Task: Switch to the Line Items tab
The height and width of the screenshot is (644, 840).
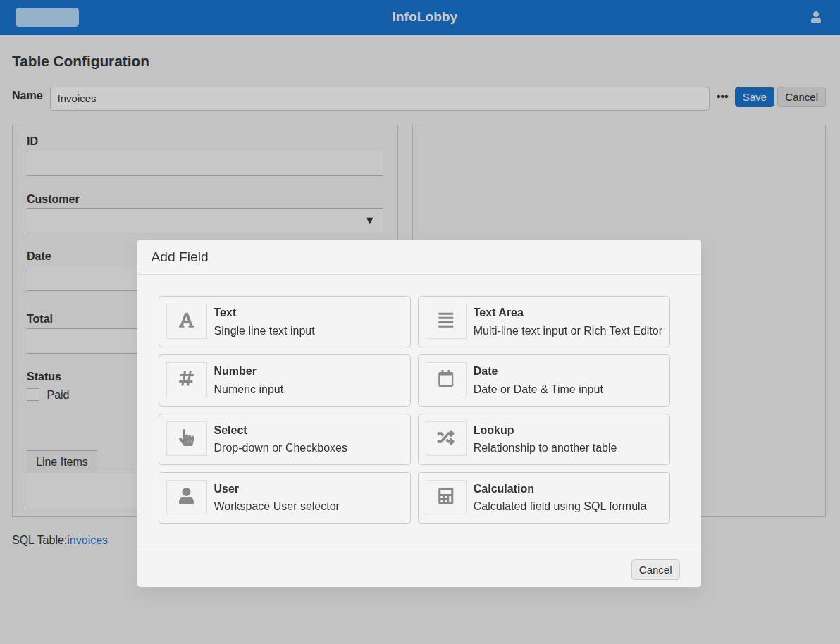Action: click(x=62, y=462)
